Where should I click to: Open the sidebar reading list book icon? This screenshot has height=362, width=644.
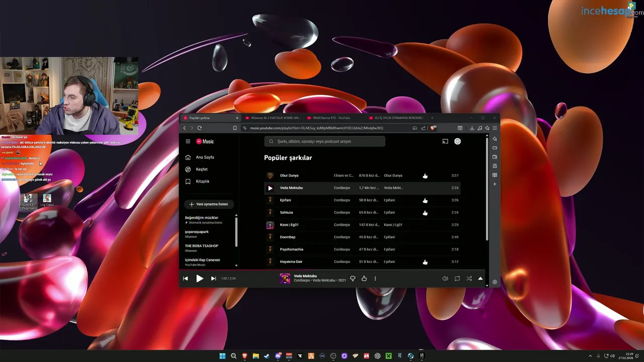click(495, 175)
